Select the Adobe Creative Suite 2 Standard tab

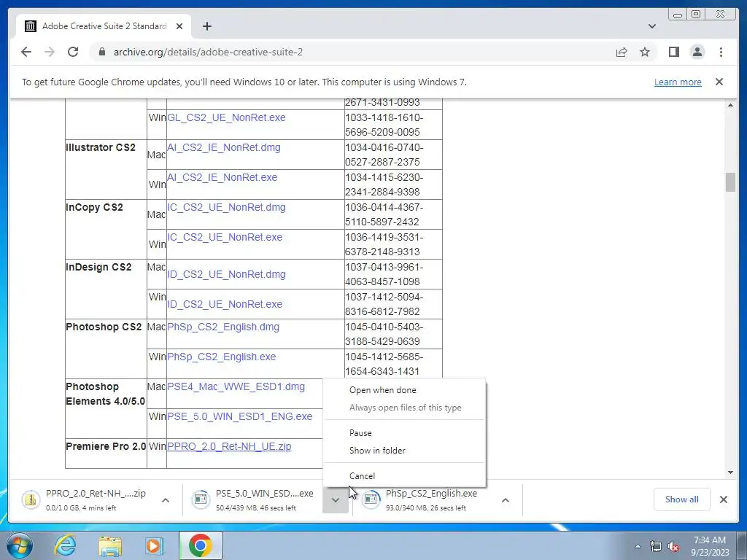click(x=104, y=26)
